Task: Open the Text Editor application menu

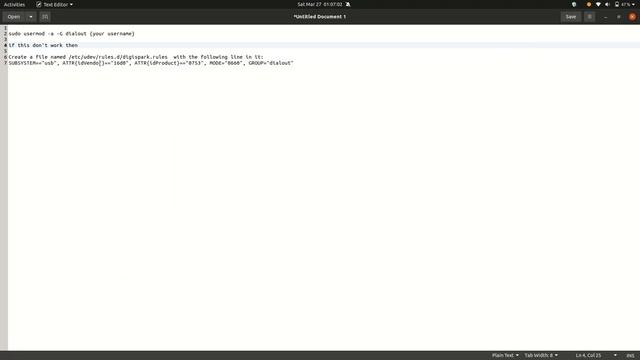Action: pos(54,4)
